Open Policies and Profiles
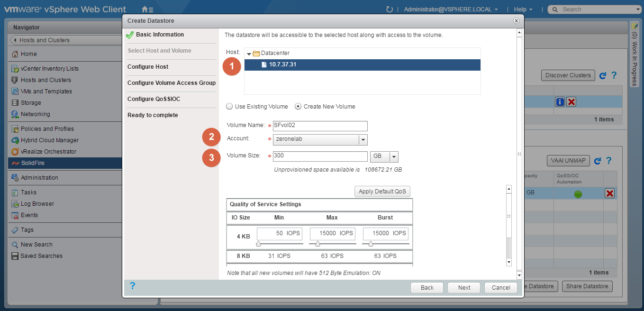 pyautogui.click(x=47, y=129)
